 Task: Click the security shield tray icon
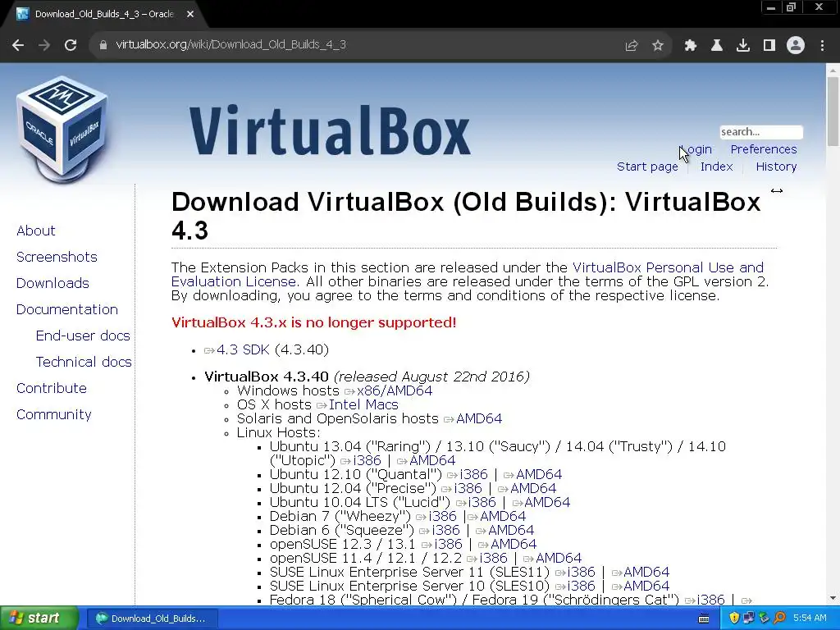pyautogui.click(x=734, y=619)
